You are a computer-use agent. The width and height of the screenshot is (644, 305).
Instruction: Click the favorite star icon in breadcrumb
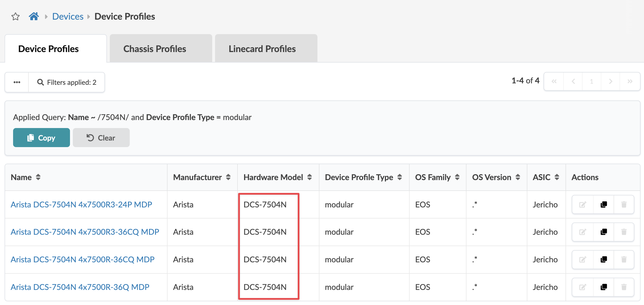[16, 17]
